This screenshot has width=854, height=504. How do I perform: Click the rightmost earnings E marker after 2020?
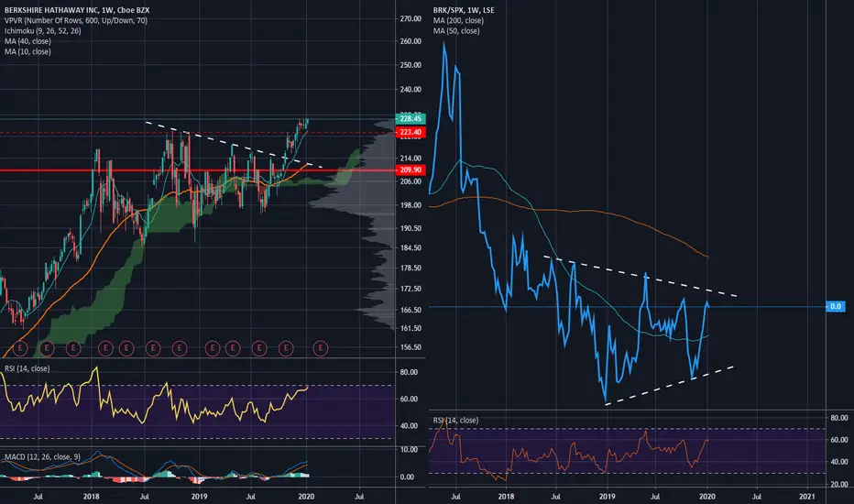coord(321,347)
